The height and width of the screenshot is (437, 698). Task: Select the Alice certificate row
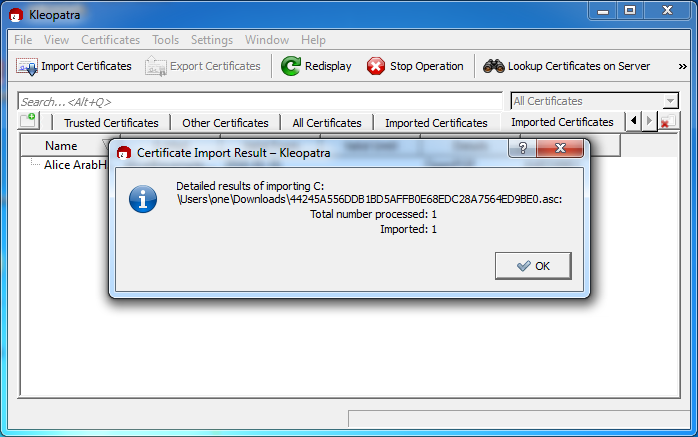(75, 165)
